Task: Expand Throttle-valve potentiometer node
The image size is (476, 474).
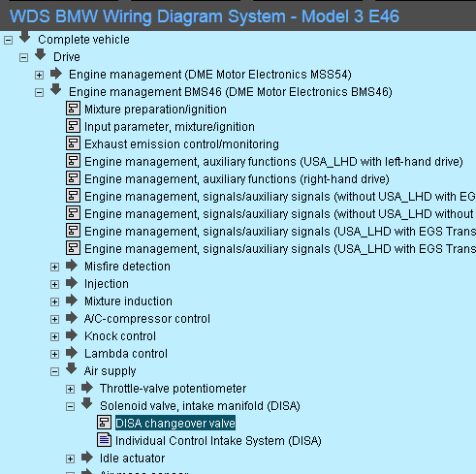Action: click(71, 390)
